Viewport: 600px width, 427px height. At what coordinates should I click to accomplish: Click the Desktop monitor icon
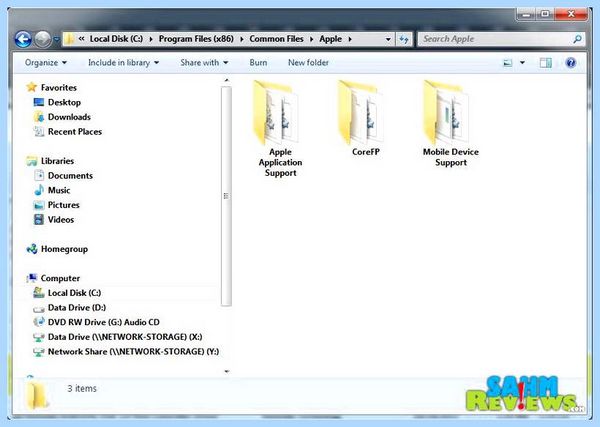pos(39,102)
